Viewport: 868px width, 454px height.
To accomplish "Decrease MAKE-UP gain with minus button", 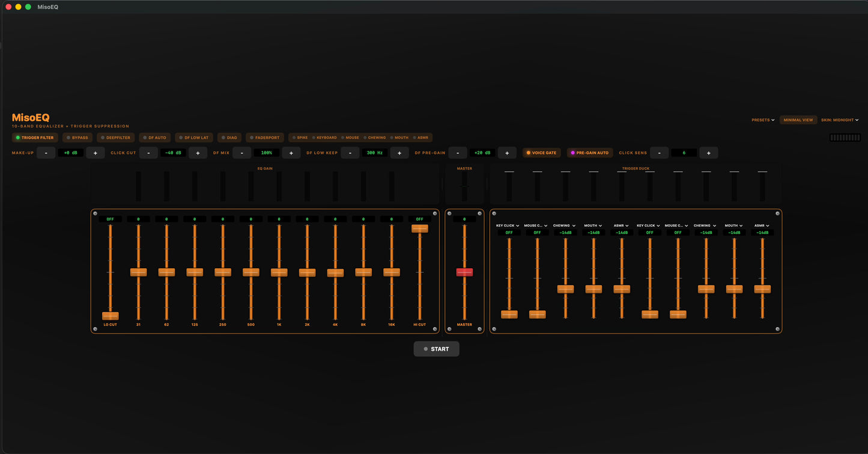I will coord(46,153).
